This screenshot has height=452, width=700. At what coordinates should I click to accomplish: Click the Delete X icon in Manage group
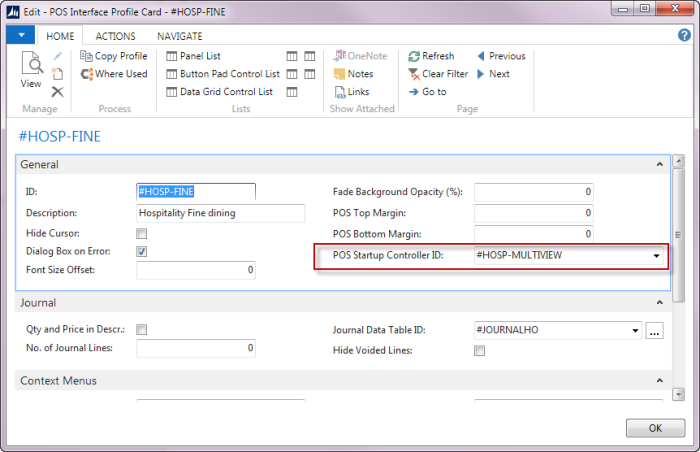[x=58, y=92]
